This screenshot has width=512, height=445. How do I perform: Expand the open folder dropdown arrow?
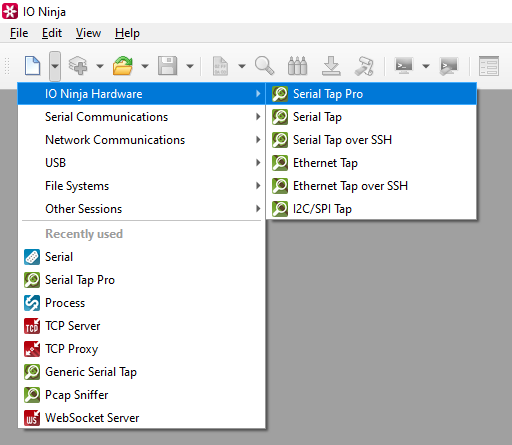pos(145,66)
